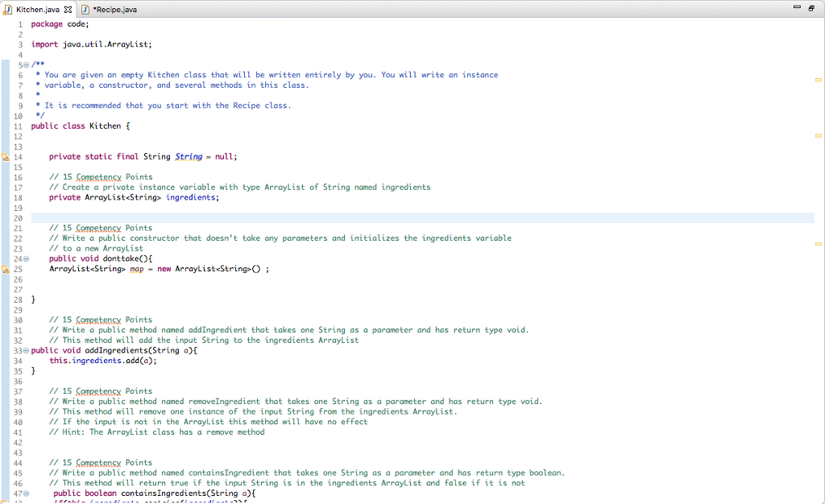Close the Kitchen.java tab with its X icon
Screen dimensions: 825x504
click(x=68, y=10)
